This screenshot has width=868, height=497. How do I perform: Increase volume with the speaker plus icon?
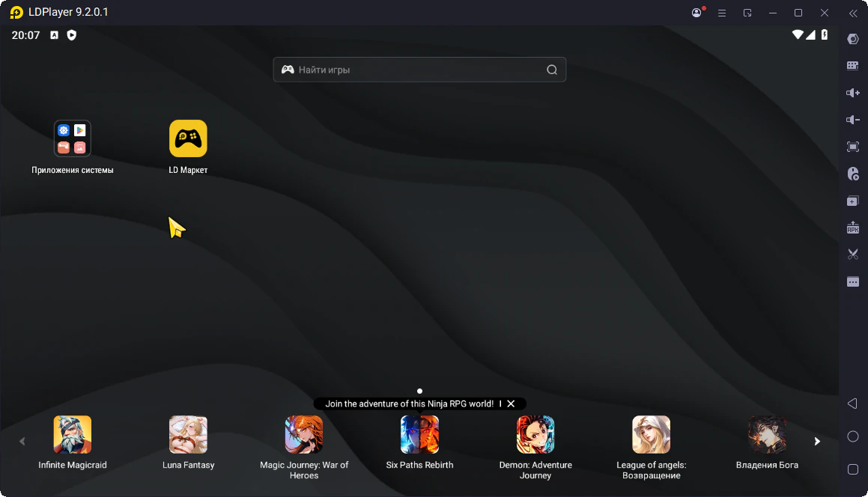[852, 93]
